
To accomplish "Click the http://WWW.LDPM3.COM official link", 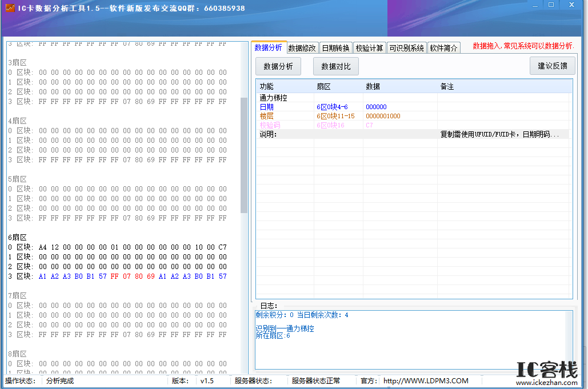I will [426, 381].
